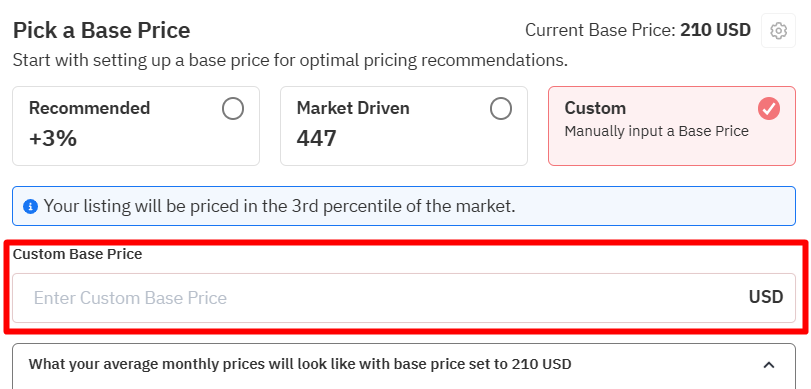Select the Custom base price card
This screenshot has height=389, width=811.
point(672,126)
